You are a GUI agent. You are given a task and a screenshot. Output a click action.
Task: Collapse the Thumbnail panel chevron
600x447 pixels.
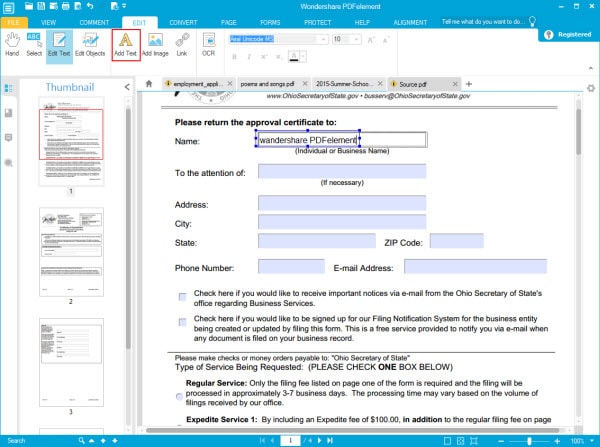pos(127,87)
